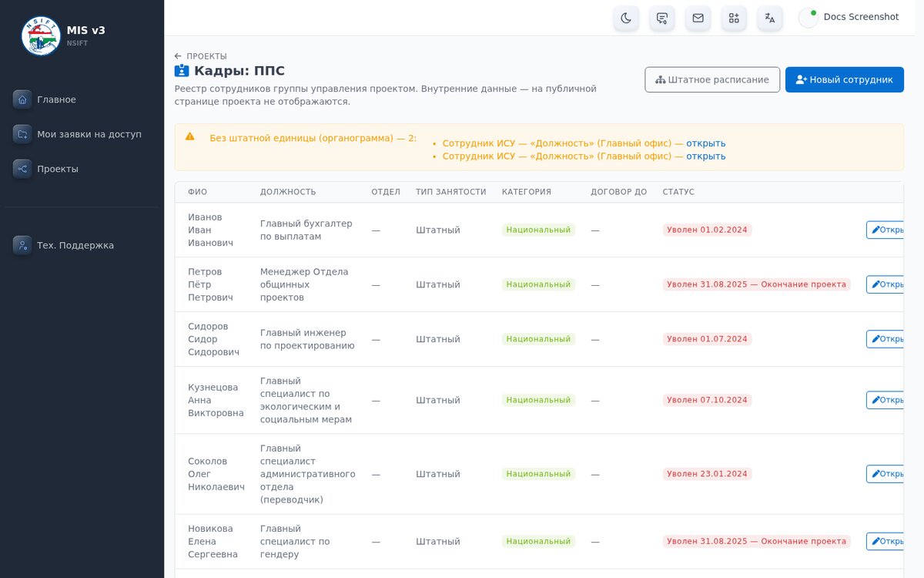Image resolution: width=924 pixels, height=578 pixels.
Task: Click the Новый сотрудник button
Action: (x=845, y=79)
